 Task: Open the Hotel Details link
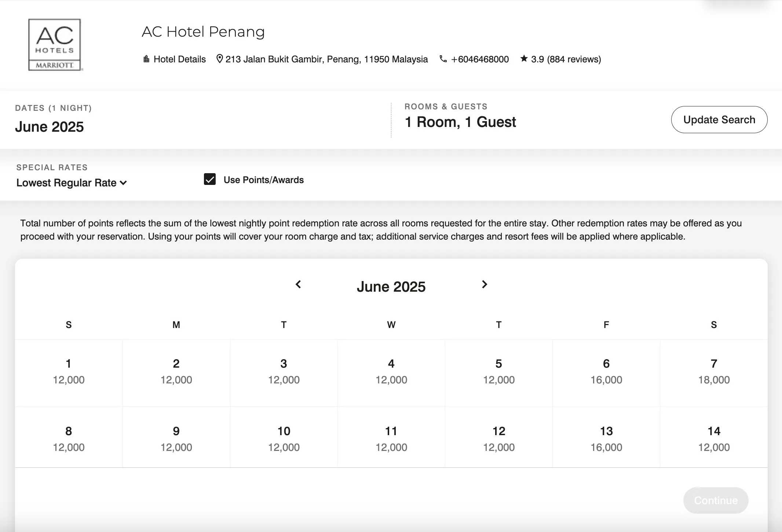[179, 59]
